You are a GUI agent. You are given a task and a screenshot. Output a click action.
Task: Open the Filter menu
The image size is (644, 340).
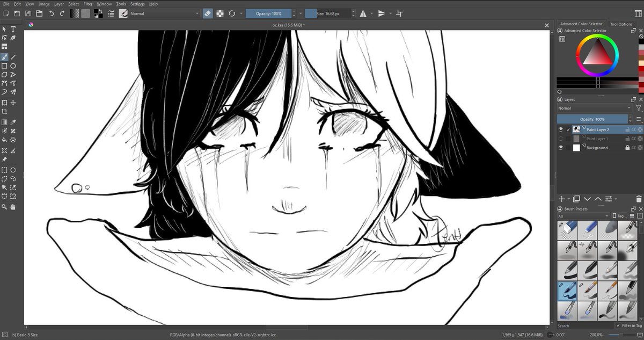88,4
